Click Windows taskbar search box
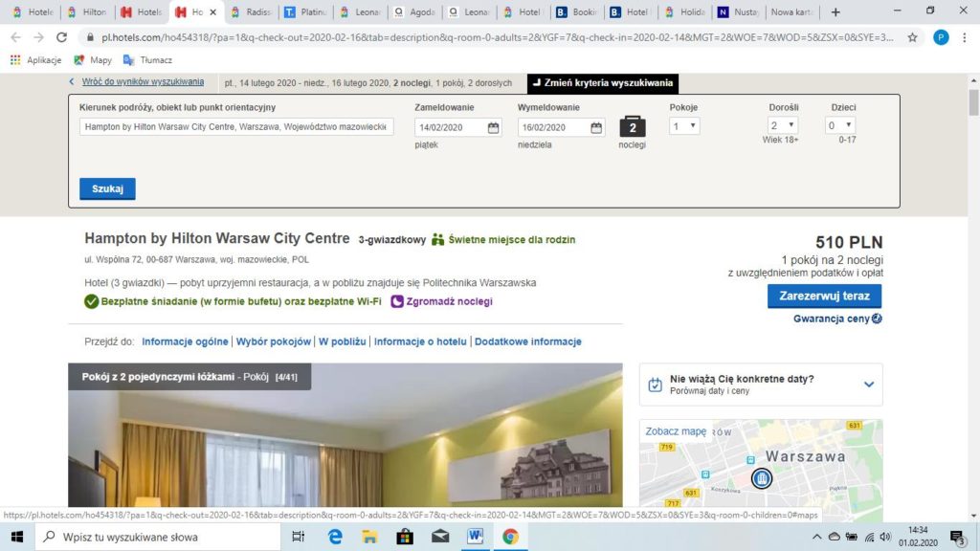 [x=158, y=537]
